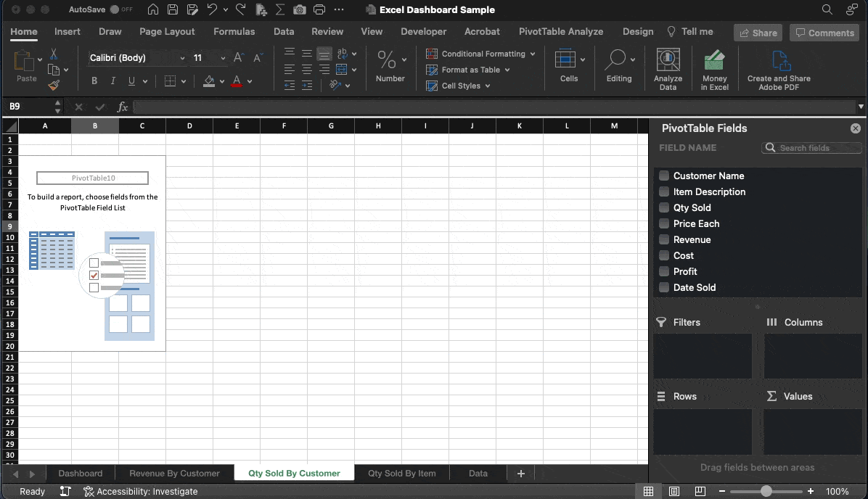This screenshot has width=868, height=499.
Task: Adjust the zoom slider
Action: (x=767, y=491)
